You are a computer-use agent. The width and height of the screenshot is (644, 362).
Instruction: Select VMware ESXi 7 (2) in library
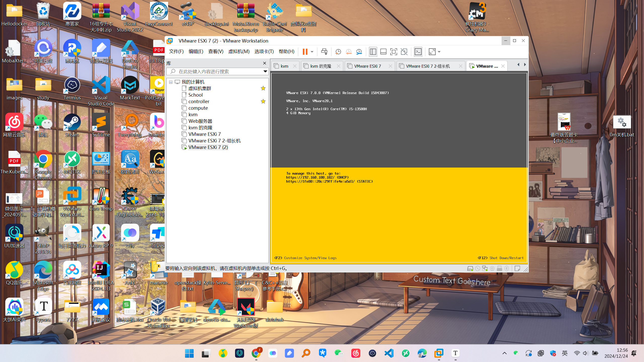(x=208, y=147)
